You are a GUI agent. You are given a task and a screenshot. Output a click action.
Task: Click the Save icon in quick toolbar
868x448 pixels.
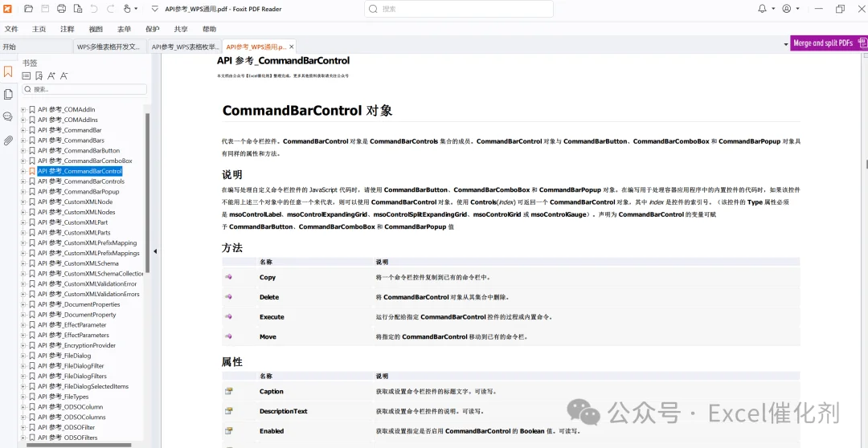coord(45,9)
